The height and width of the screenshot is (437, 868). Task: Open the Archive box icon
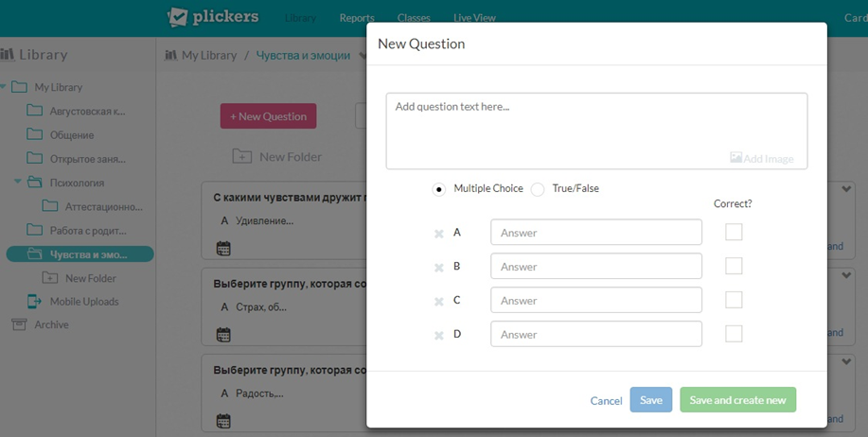pos(19,324)
